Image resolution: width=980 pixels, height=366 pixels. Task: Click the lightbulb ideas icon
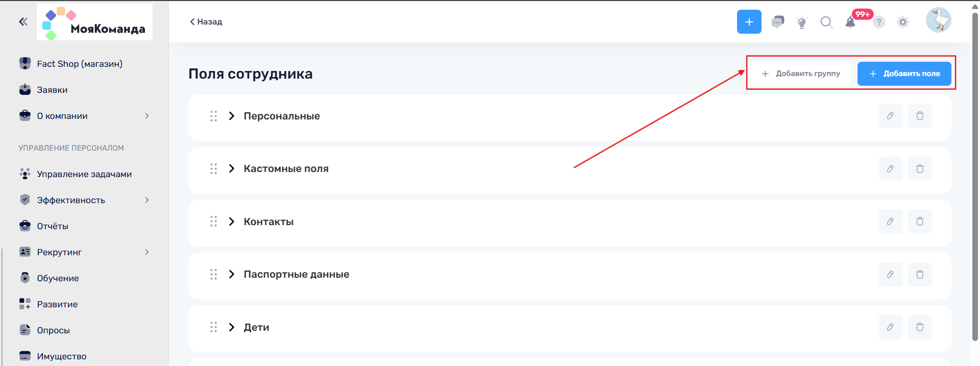point(802,22)
